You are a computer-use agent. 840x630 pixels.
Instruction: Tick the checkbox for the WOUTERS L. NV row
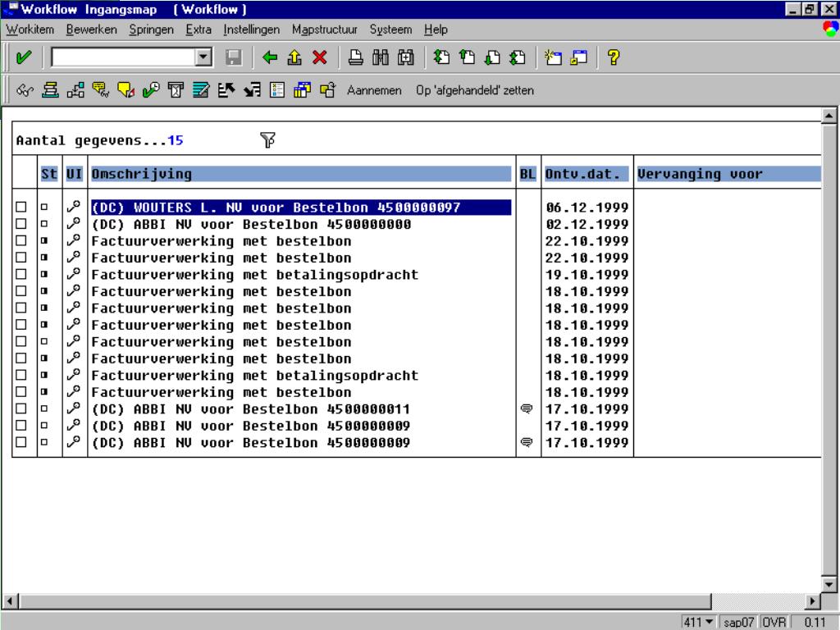[x=21, y=208]
